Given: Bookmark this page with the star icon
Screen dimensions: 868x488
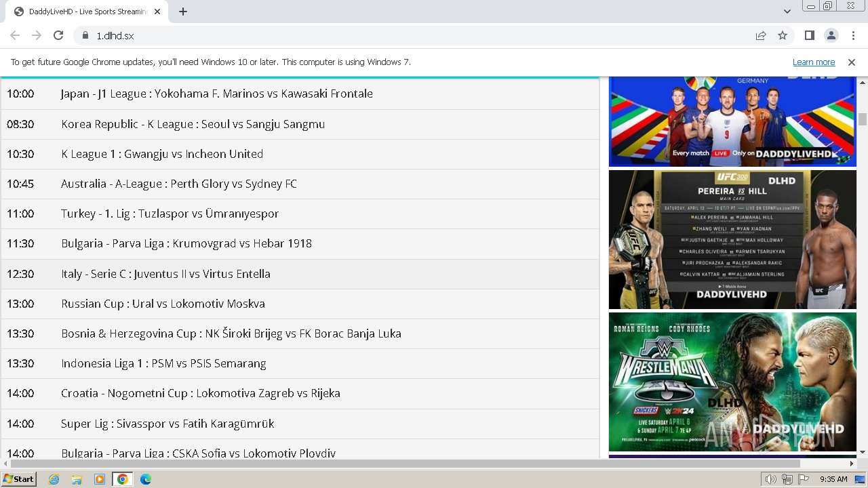Looking at the screenshot, I should [x=783, y=35].
